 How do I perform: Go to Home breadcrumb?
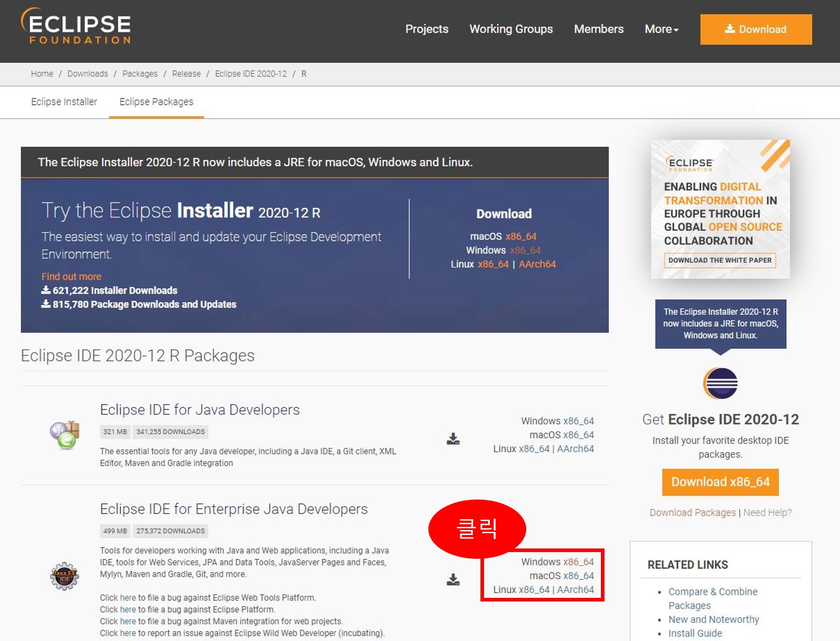[42, 74]
